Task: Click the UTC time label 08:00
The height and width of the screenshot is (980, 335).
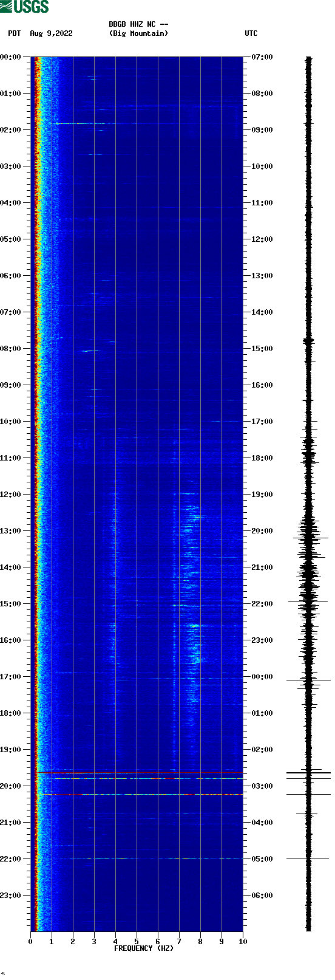Action: [x=262, y=94]
